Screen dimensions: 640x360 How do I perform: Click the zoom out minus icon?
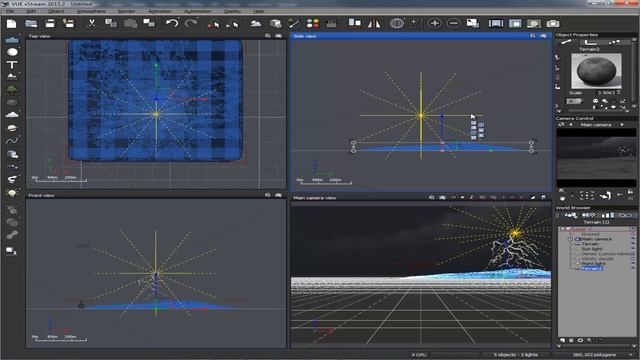[x=453, y=23]
